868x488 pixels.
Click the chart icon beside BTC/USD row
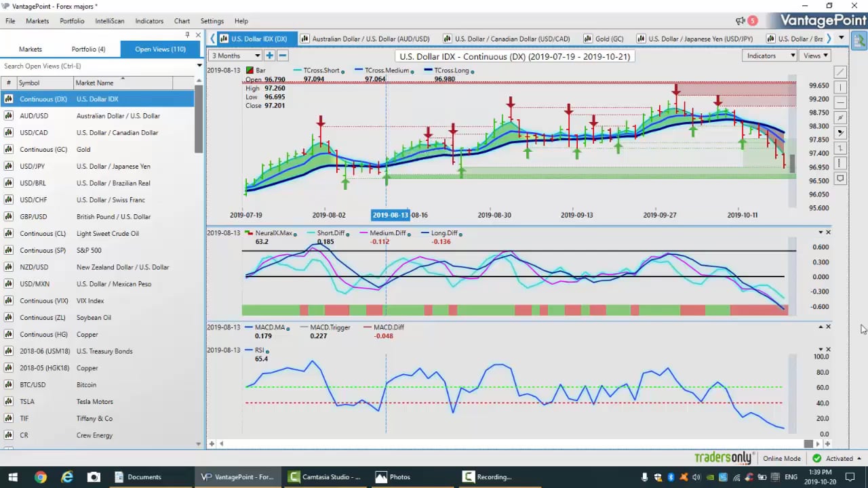(x=9, y=385)
